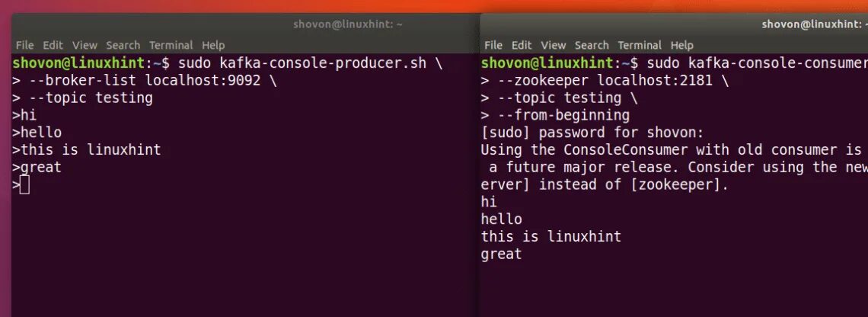Click the 'great' line in producer terminal
Image resolution: width=868 pixels, height=317 pixels.
coord(40,167)
